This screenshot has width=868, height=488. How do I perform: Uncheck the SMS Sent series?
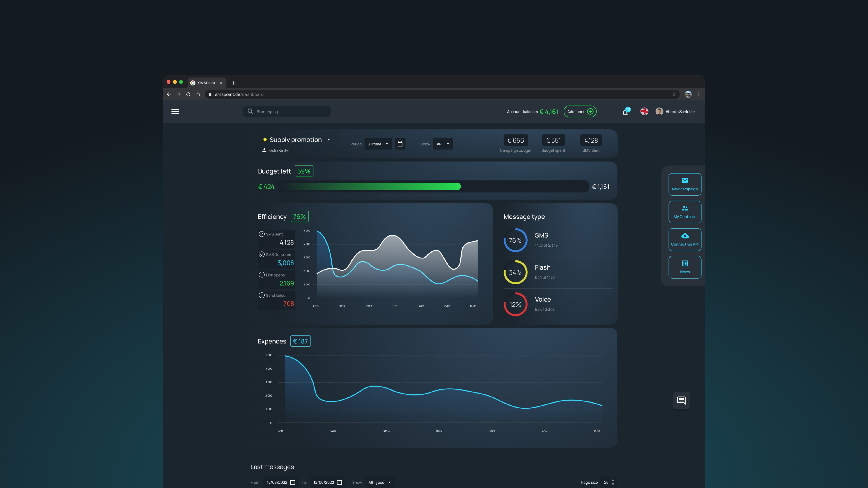tap(262, 234)
